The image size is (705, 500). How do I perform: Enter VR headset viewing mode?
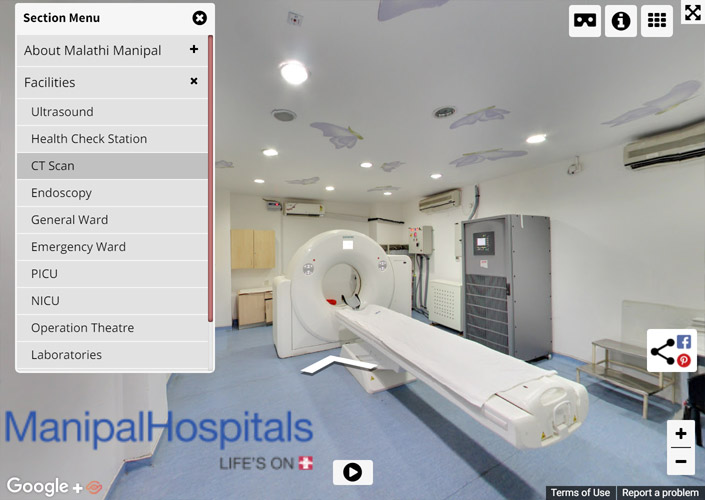(585, 21)
